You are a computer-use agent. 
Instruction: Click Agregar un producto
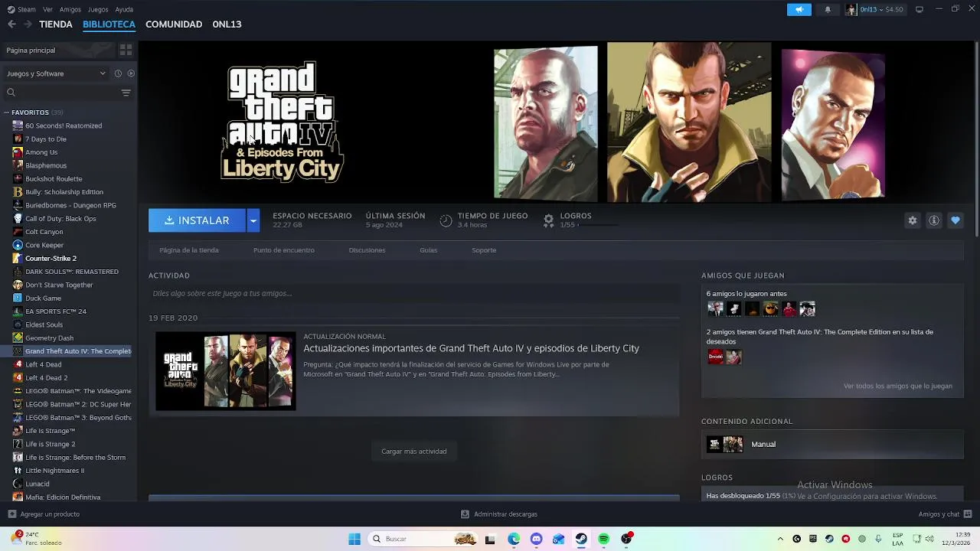pos(44,514)
